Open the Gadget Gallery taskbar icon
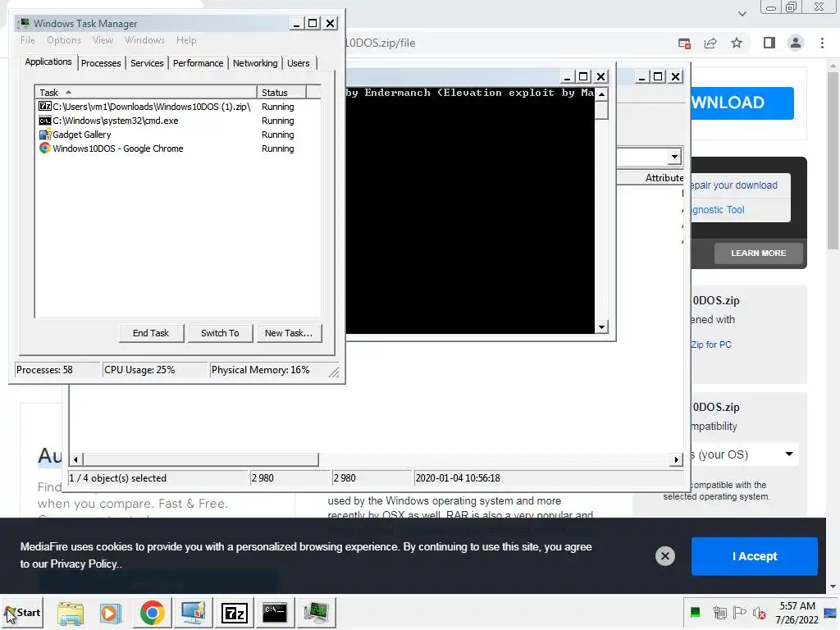840x630 pixels. pyautogui.click(x=193, y=613)
